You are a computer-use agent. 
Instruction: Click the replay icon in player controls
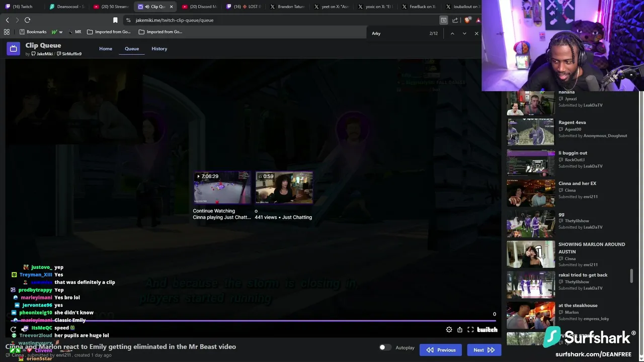click(x=14, y=329)
